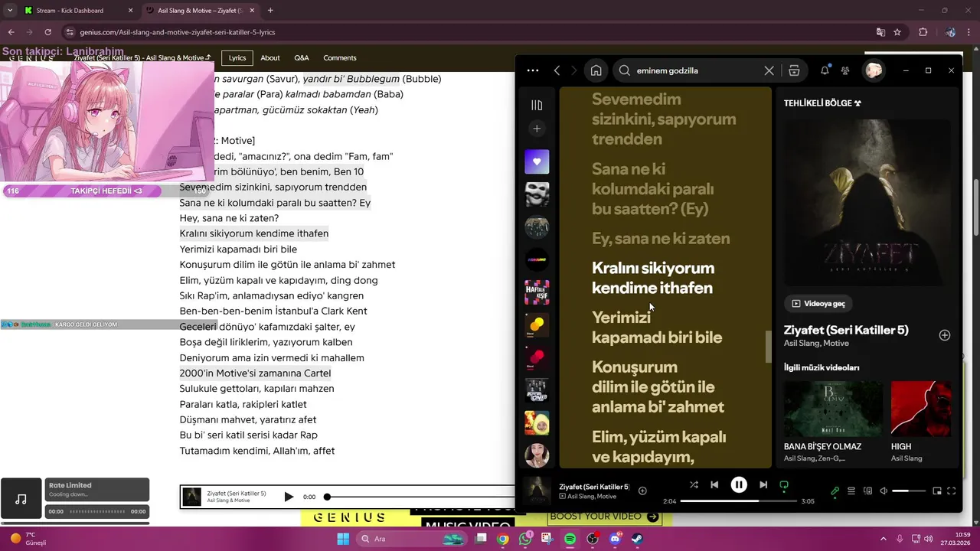Click the Chrome address bar URL
The height and width of the screenshot is (551, 980).
pos(178,32)
